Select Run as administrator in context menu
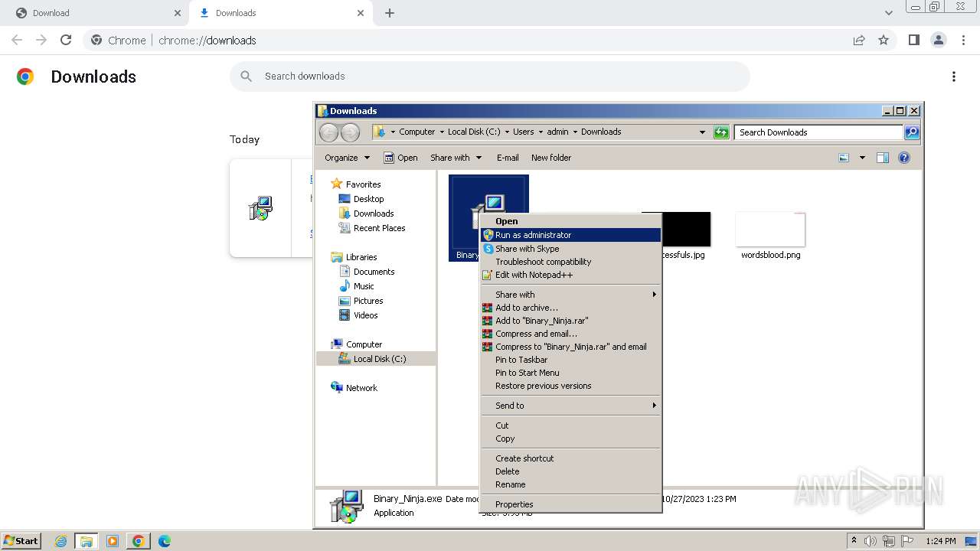 (x=570, y=235)
